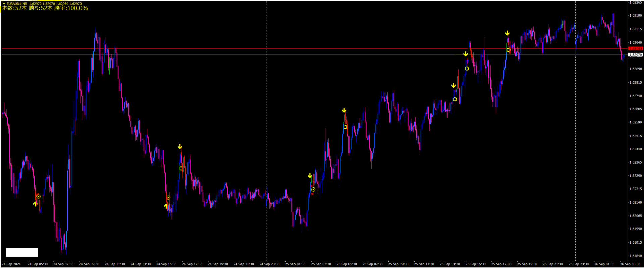Click the 1.62290 price axis label
644x268 pixels.
(636, 176)
